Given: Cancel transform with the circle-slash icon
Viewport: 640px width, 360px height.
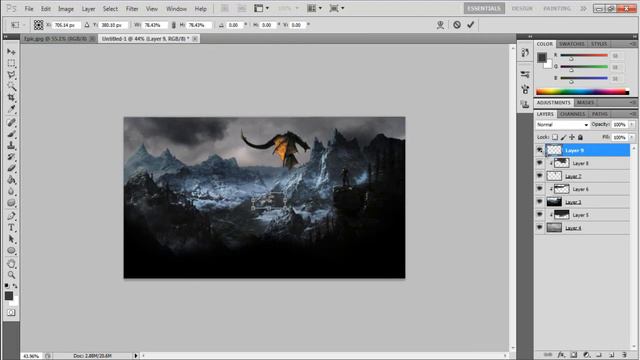Looking at the screenshot, I should pyautogui.click(x=457, y=25).
